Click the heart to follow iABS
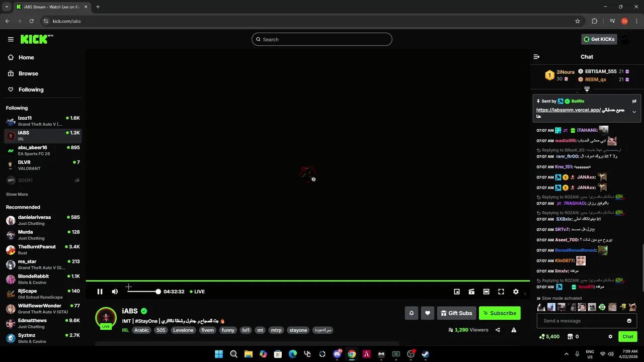644x362 pixels. (x=427, y=313)
